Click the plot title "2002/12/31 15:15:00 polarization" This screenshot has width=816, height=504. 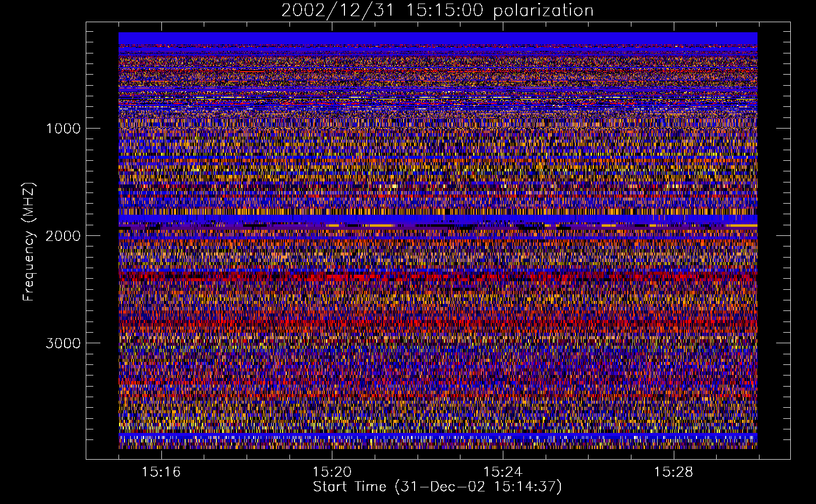click(437, 11)
